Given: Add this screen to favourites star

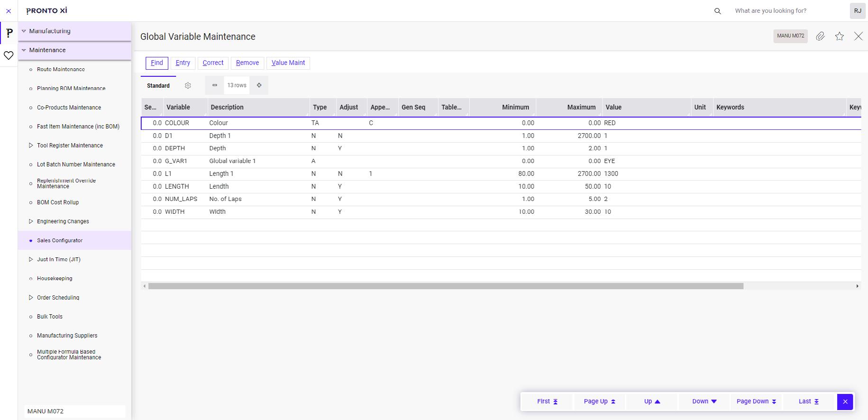Looking at the screenshot, I should [x=840, y=36].
